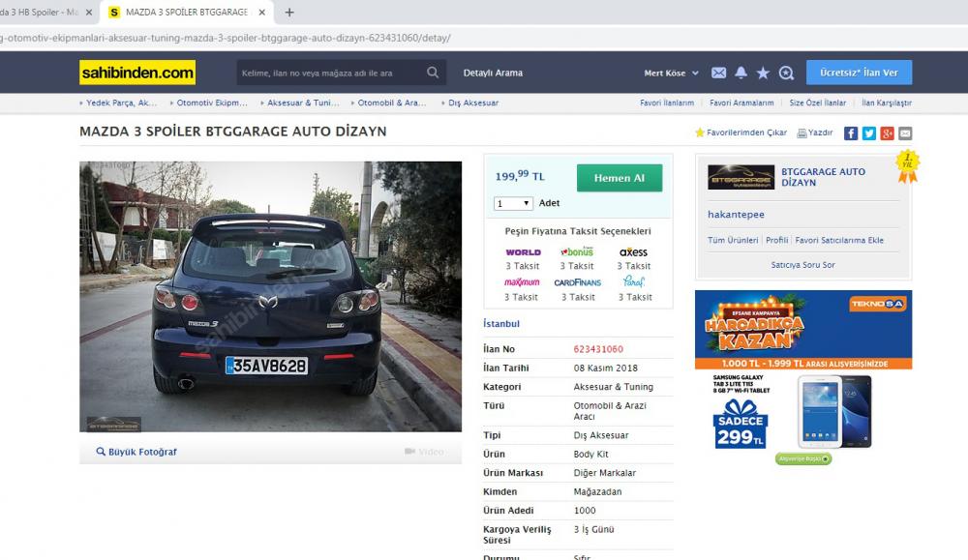Click the BTGGARAGE store logo
Viewport: 968px width, 560px height.
pyautogui.click(x=741, y=177)
